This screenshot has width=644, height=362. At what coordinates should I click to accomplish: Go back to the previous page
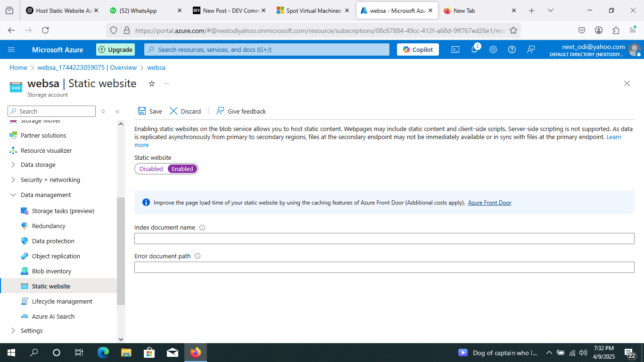[x=11, y=30]
